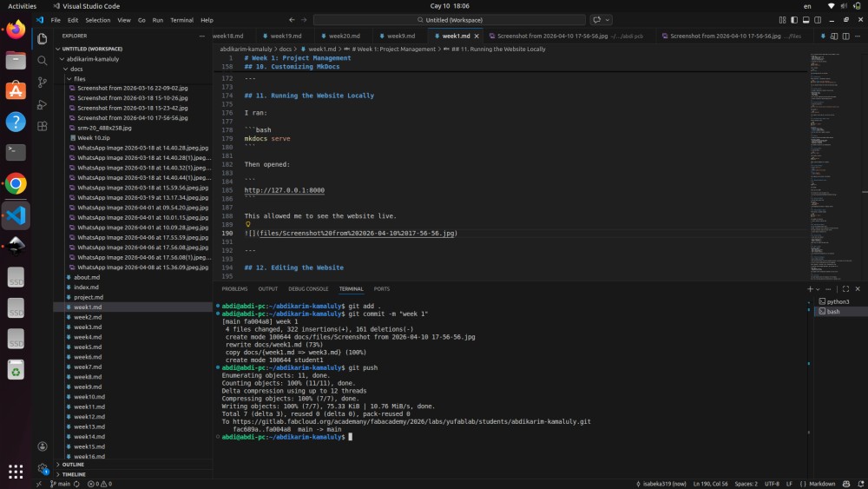
Task: Click the Ln 190, Col 56 indicator
Action: (x=710, y=484)
